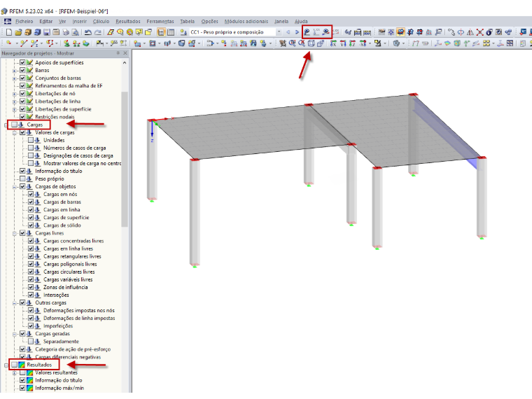This screenshot has height=399, width=532.
Task: Open the Módulos adicionais menu
Action: point(246,21)
